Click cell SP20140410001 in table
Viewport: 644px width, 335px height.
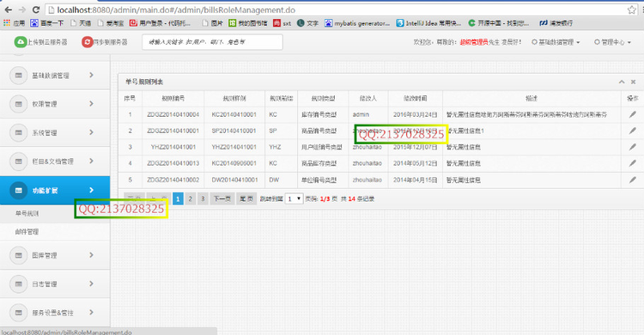(234, 131)
